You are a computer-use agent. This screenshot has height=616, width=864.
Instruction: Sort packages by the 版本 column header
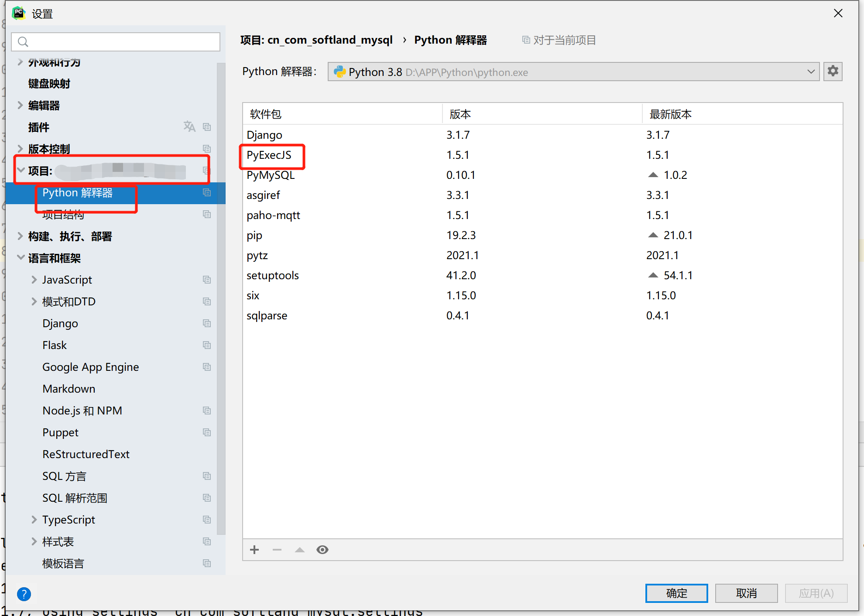pos(460,114)
